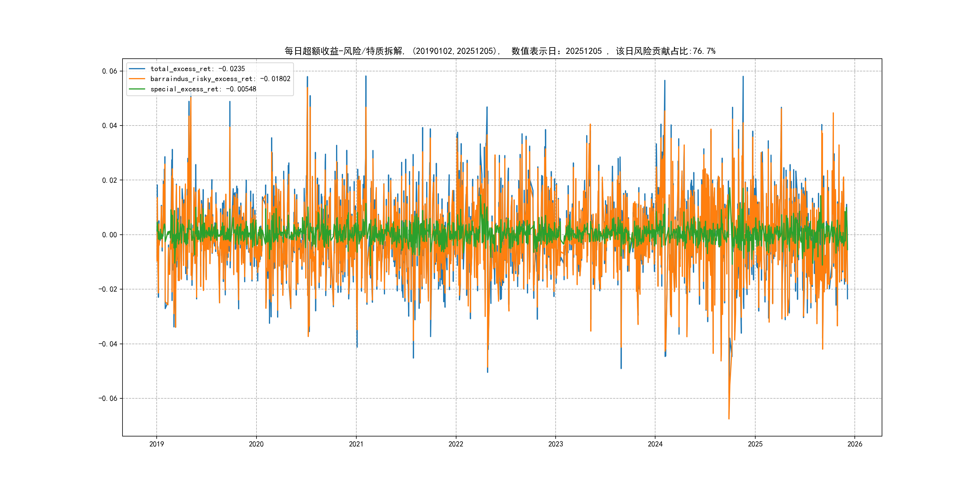This screenshot has width=980, height=490.
Task: Click the 2023 x-axis tick label
Action: (x=555, y=444)
